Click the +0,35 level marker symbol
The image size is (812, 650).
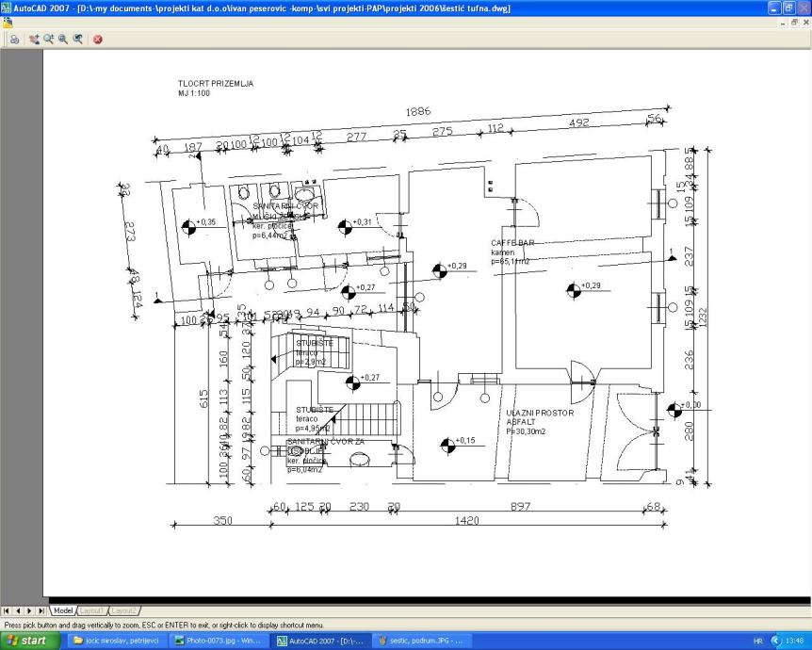[x=189, y=227]
